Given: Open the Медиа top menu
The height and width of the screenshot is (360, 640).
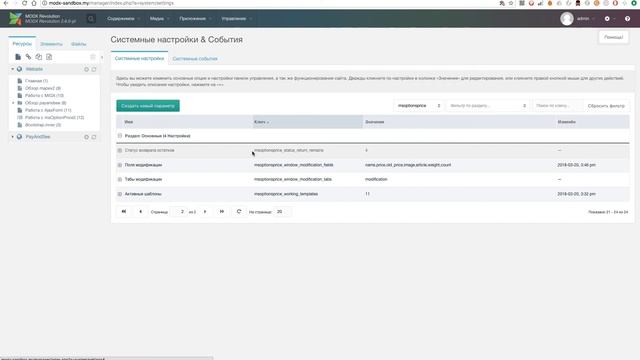Looking at the screenshot, I should pyautogui.click(x=159, y=18).
